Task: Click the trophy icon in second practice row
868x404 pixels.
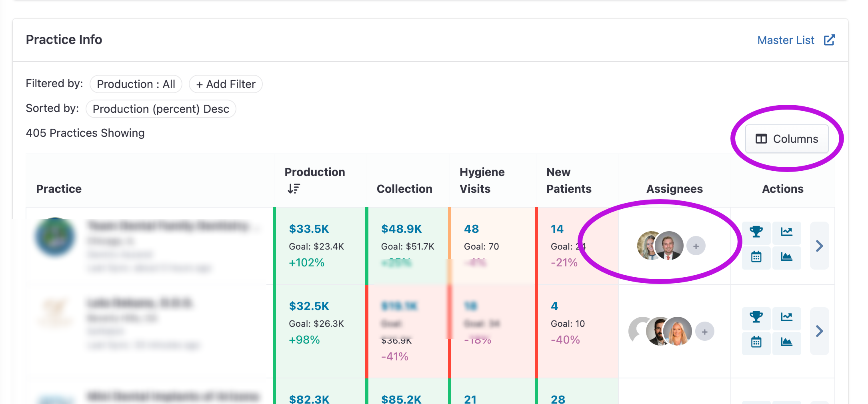Action: pos(756,318)
